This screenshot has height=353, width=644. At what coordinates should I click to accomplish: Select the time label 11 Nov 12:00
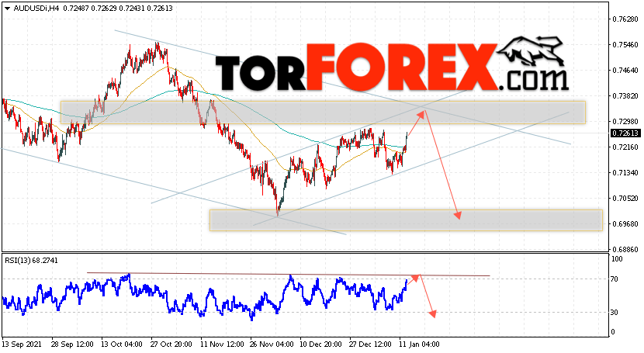[221, 344]
